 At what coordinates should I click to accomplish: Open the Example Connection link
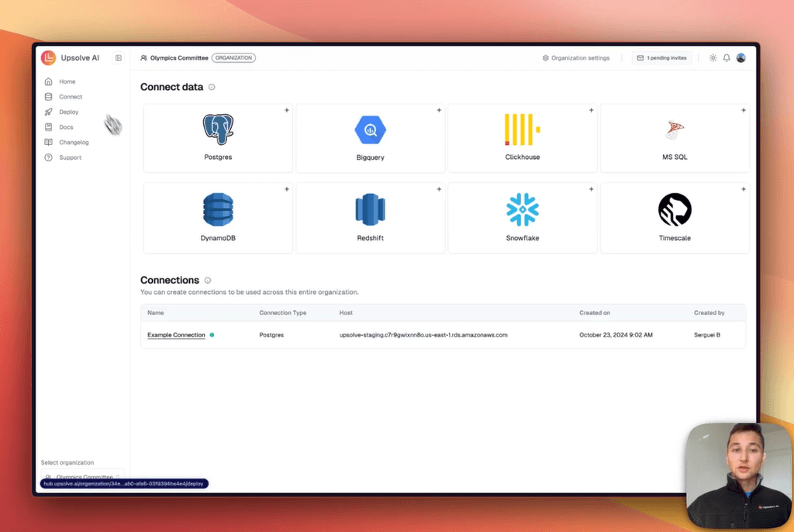click(174, 334)
